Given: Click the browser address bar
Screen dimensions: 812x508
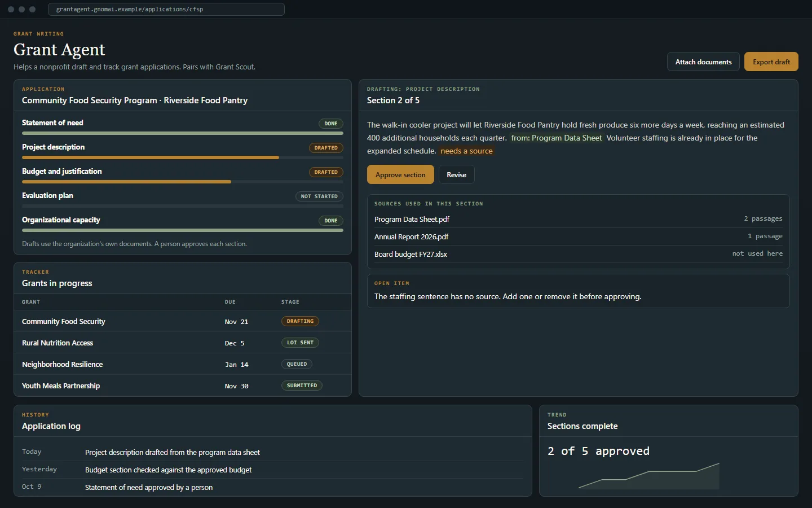Looking at the screenshot, I should 166,9.
